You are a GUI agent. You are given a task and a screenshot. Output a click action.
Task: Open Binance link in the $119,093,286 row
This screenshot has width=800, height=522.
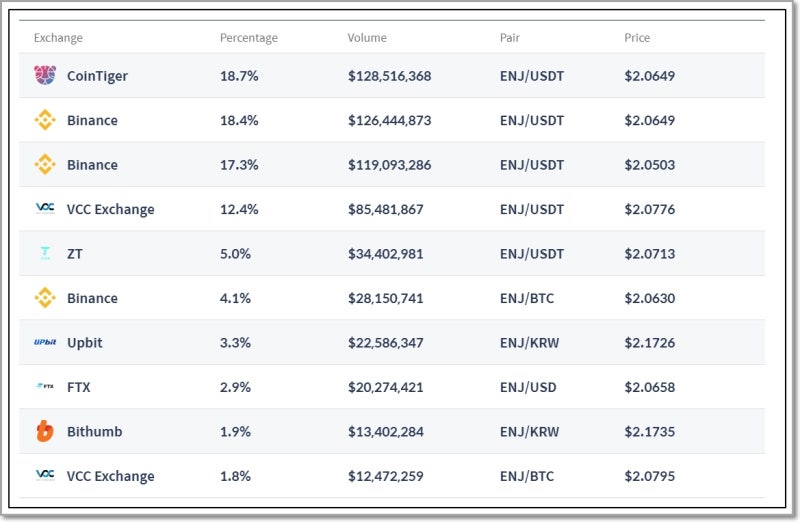[92, 165]
